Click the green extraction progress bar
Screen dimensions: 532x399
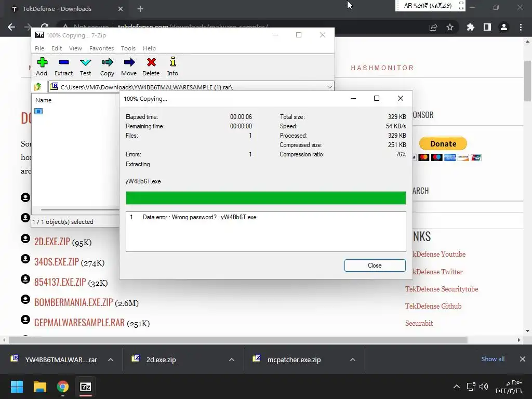tap(265, 198)
